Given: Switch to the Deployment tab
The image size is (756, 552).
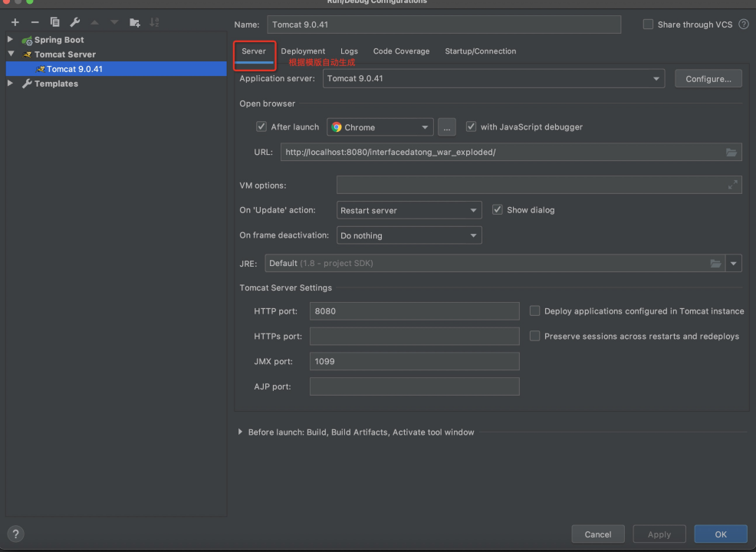Looking at the screenshot, I should (x=303, y=51).
